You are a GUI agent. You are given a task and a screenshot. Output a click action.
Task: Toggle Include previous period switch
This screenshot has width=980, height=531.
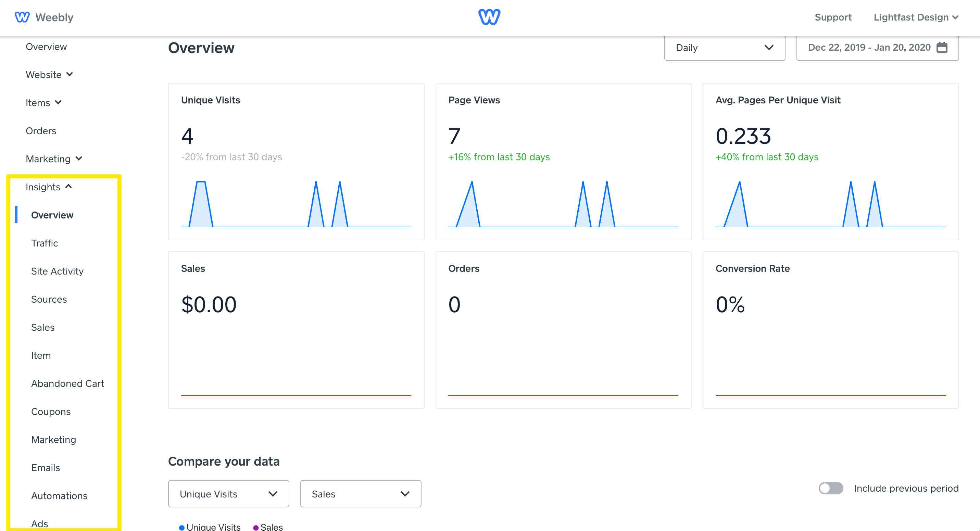click(830, 488)
